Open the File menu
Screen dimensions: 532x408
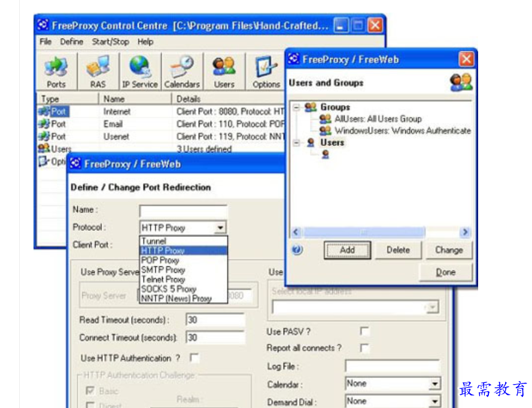45,42
